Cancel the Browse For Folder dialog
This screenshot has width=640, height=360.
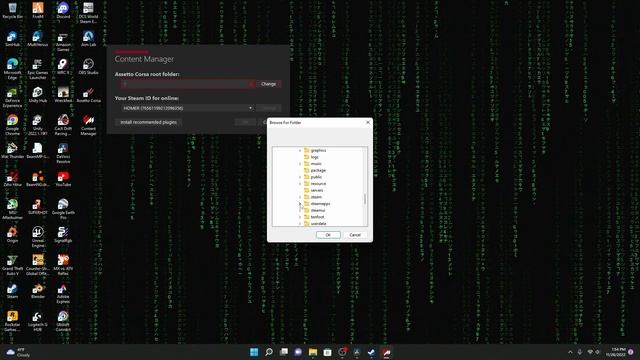coord(355,235)
